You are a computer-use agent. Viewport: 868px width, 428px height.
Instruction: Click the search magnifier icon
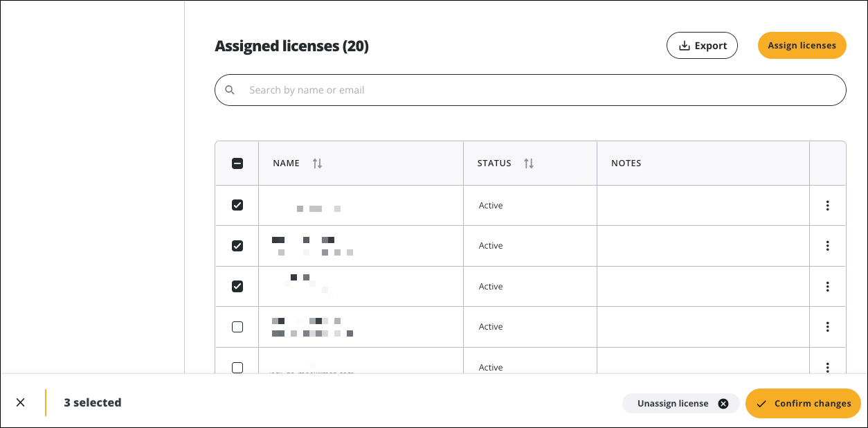(x=230, y=90)
